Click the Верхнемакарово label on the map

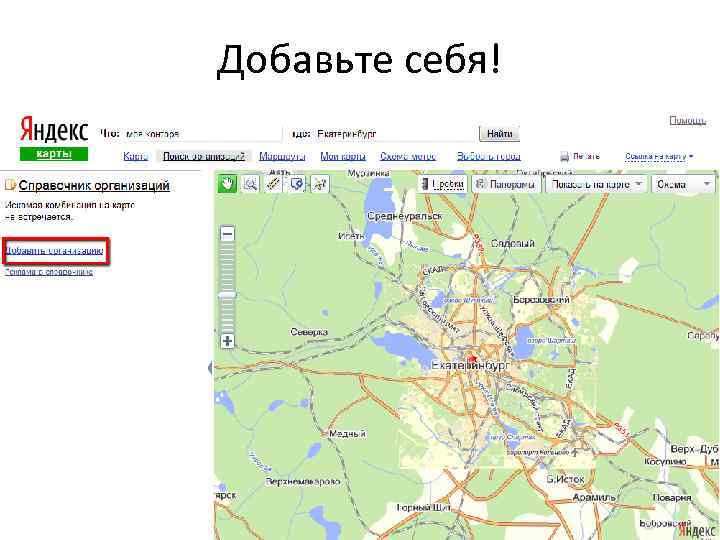(303, 481)
